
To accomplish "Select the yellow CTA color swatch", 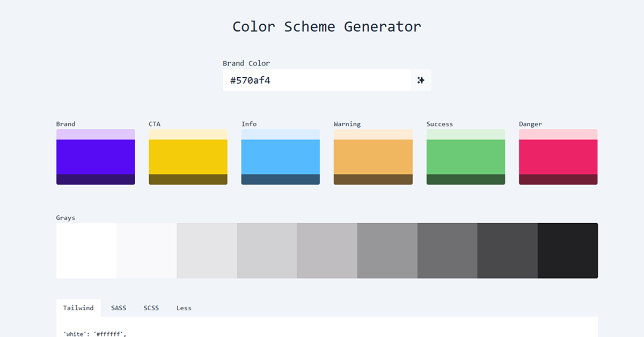I will pos(188,157).
